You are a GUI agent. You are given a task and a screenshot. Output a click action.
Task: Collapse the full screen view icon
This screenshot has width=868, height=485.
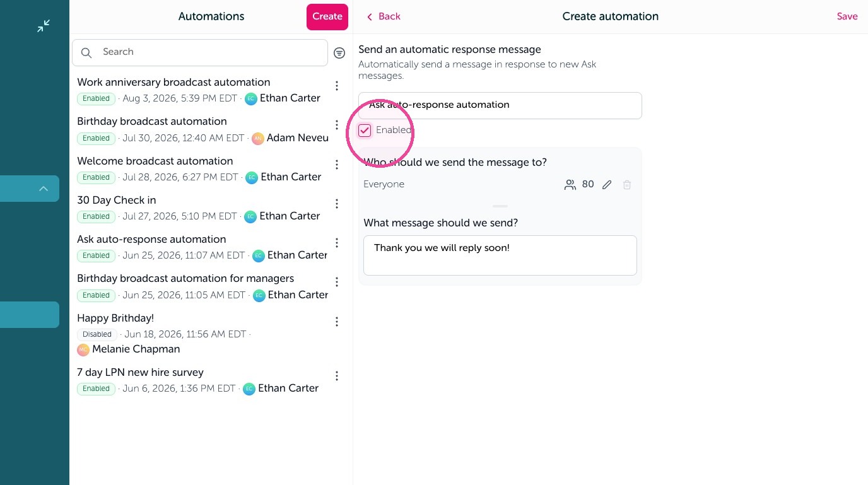click(x=44, y=26)
